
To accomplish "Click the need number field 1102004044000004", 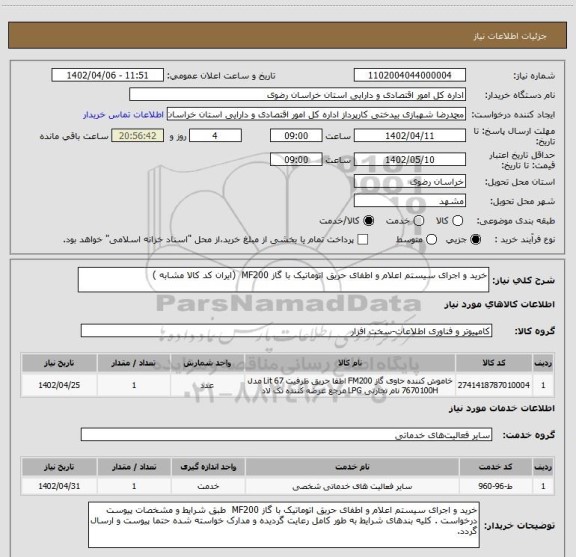I will 410,75.
